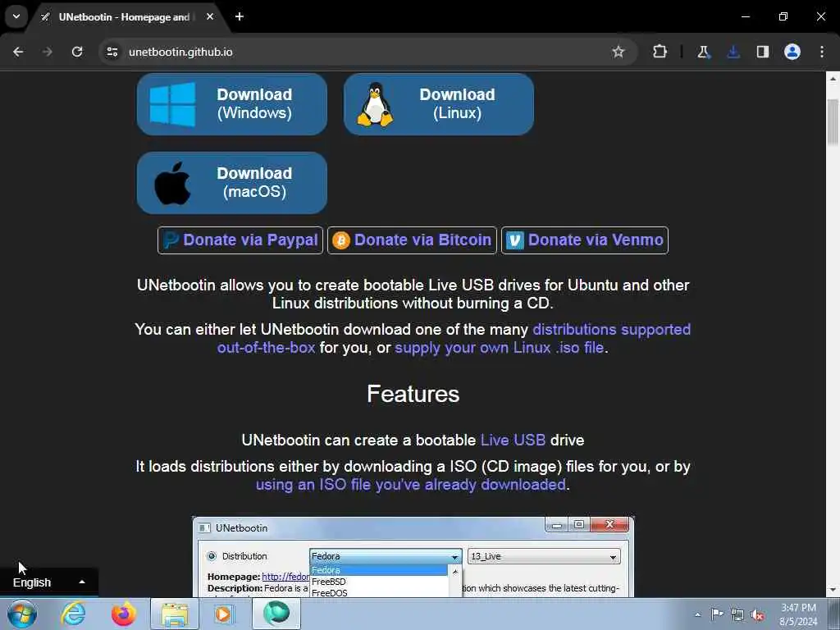Close the UNetbootin tab
The width and height of the screenshot is (840, 630).
point(210,16)
